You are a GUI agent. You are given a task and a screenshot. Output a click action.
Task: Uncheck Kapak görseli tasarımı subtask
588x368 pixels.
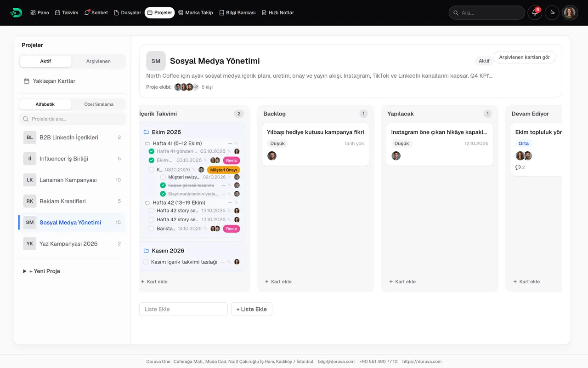coord(163,185)
